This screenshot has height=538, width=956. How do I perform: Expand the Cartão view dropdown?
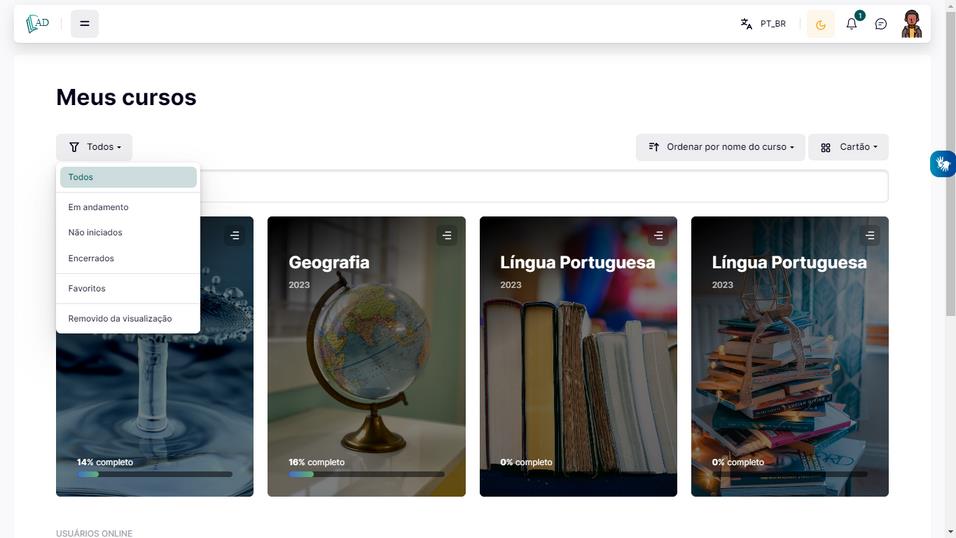coord(848,147)
